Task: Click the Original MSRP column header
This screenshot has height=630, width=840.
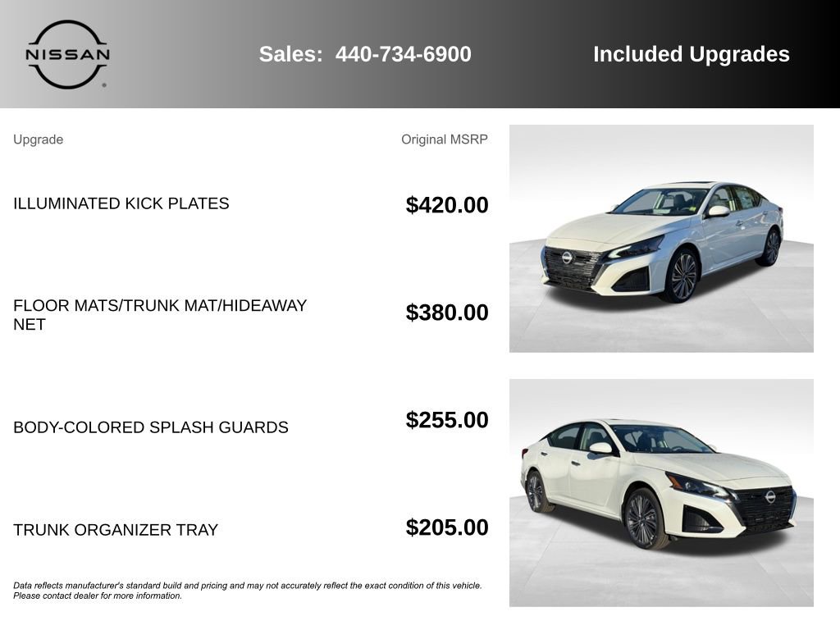Action: [444, 139]
